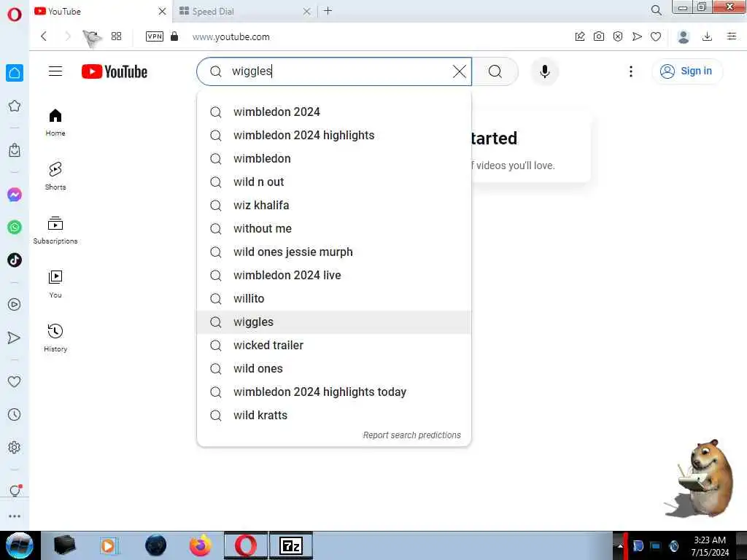Open sidebar history clock icon
The image size is (747, 560).
click(x=15, y=414)
